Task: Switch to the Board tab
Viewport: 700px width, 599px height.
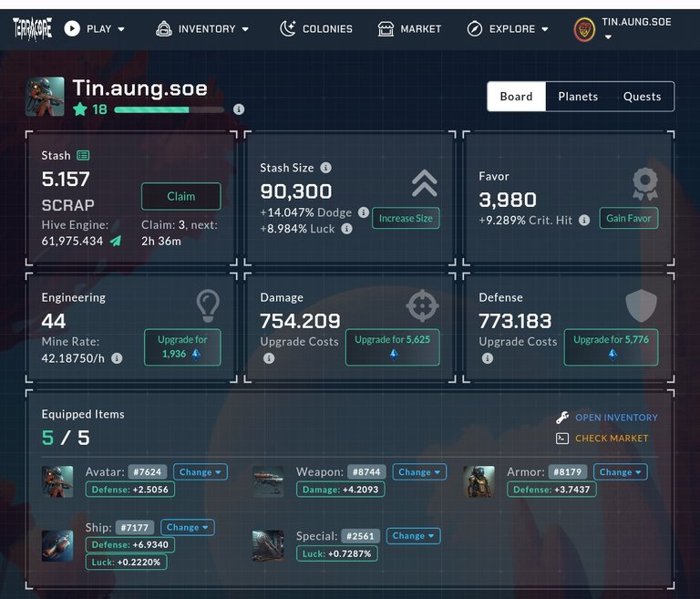Action: tap(517, 97)
